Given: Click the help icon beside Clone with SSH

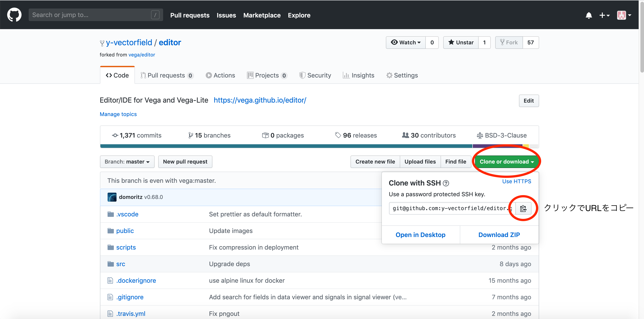Looking at the screenshot, I should click(446, 183).
